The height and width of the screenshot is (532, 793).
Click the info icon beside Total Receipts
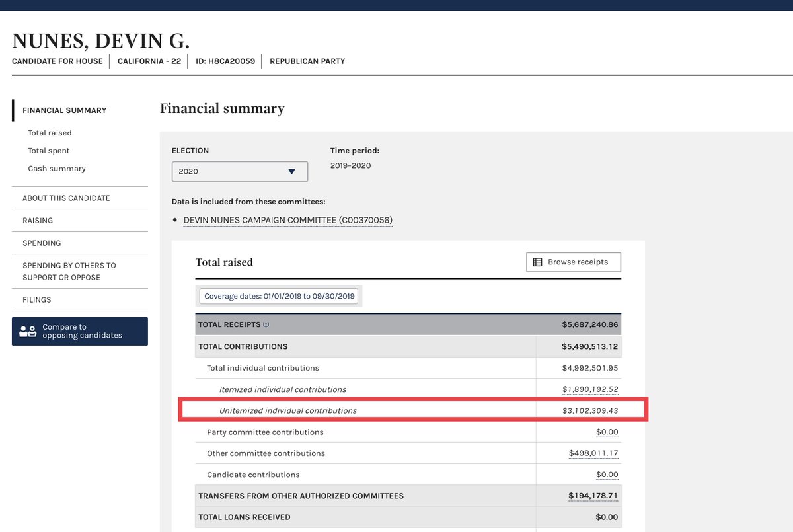tap(266, 325)
